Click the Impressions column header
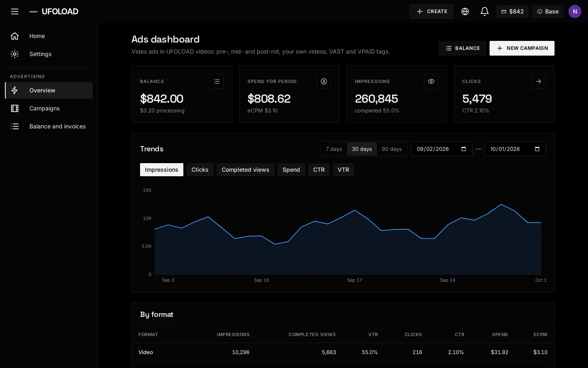This screenshot has height=368, width=588. click(x=233, y=334)
